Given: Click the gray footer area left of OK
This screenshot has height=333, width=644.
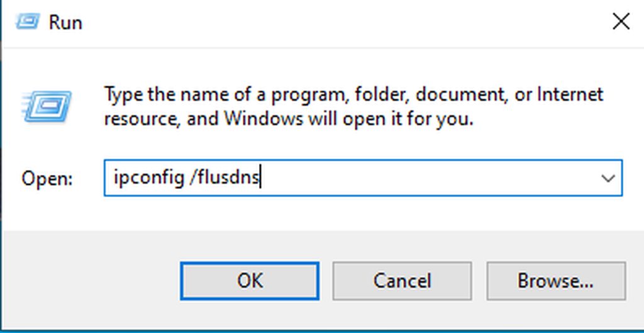Looking at the screenshot, I should [x=91, y=281].
